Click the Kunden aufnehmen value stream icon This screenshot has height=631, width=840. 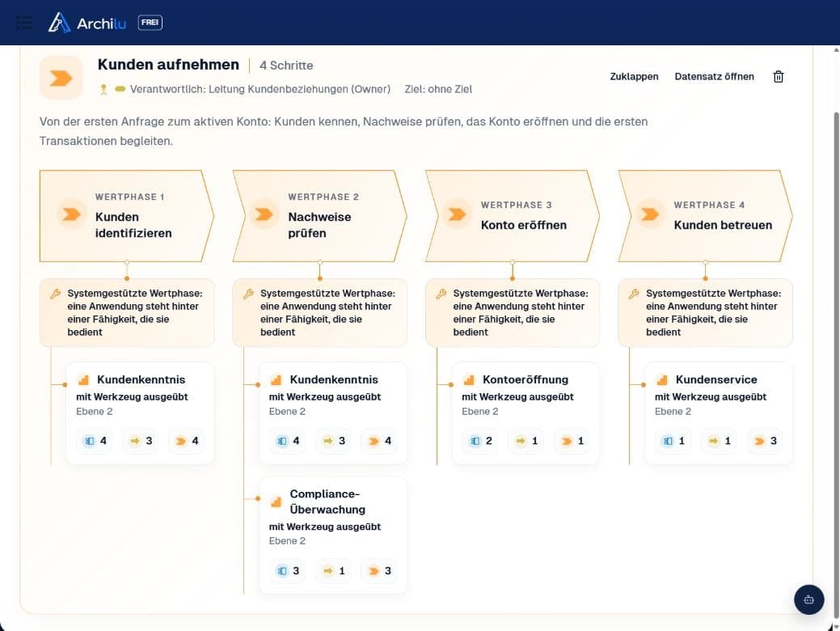61,78
